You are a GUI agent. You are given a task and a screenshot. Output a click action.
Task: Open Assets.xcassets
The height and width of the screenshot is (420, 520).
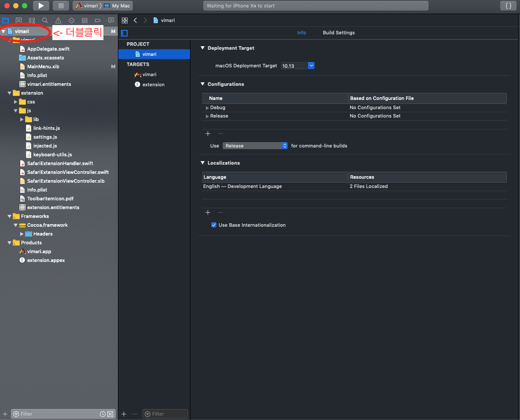tap(45, 58)
